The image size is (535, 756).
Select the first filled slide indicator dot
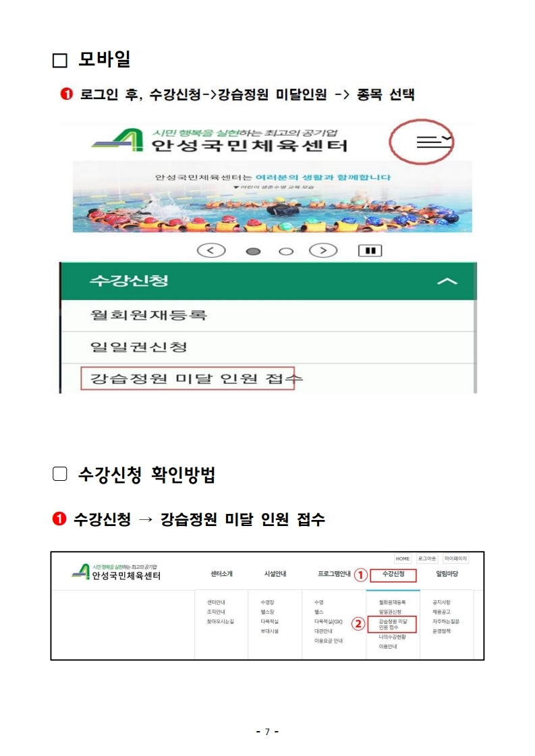[253, 251]
